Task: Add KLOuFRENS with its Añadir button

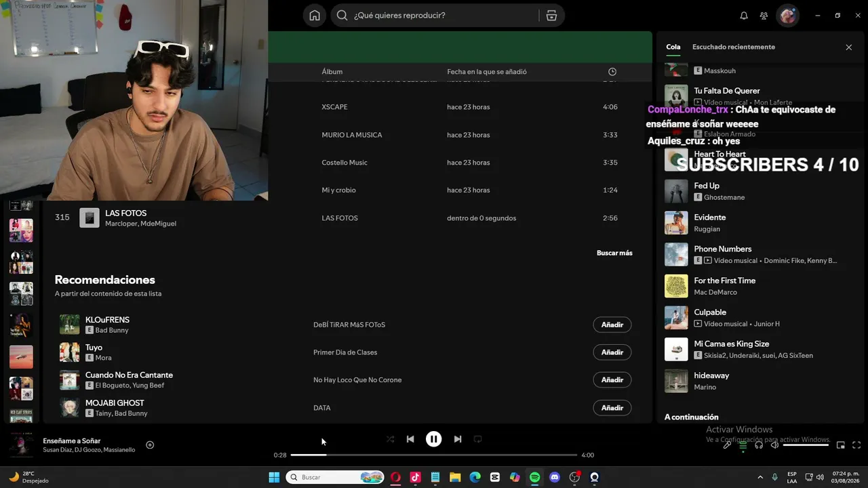Action: click(612, 325)
